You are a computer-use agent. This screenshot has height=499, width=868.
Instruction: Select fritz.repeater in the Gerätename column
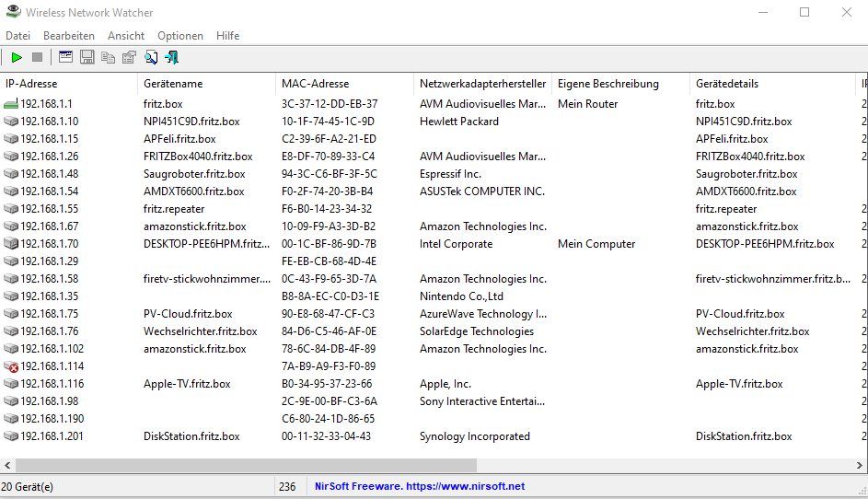pyautogui.click(x=174, y=209)
